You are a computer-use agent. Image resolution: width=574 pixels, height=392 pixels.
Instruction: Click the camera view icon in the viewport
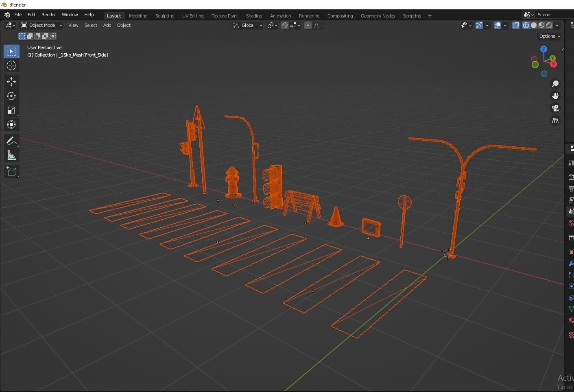[x=555, y=108]
